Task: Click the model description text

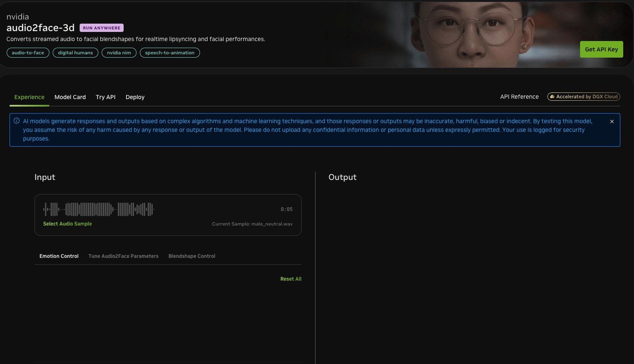Action: pos(136,39)
